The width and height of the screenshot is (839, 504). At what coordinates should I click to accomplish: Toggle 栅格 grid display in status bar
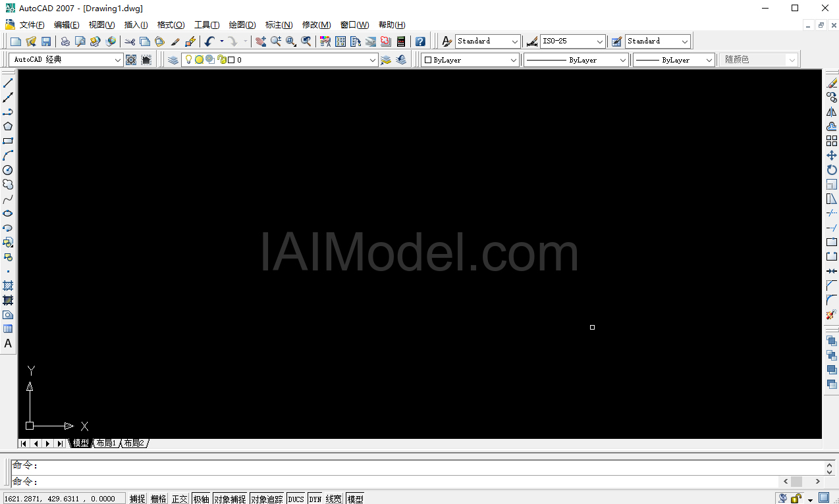pos(159,499)
